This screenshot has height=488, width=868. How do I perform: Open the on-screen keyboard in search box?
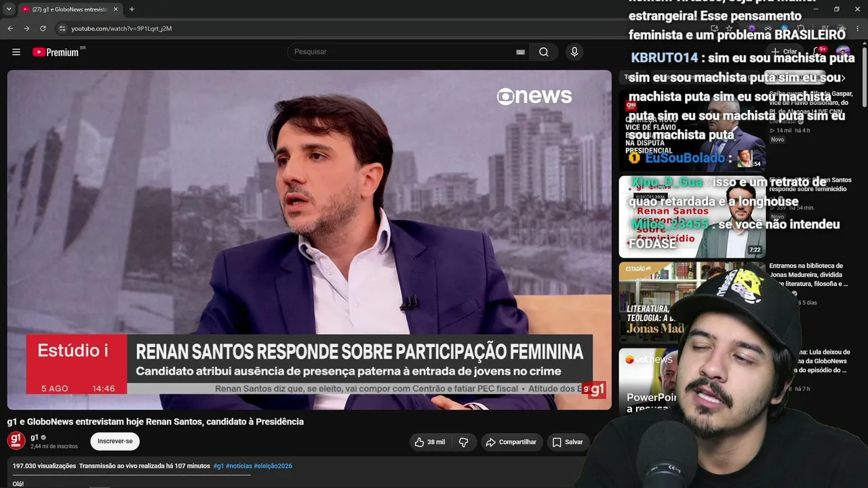click(x=520, y=52)
